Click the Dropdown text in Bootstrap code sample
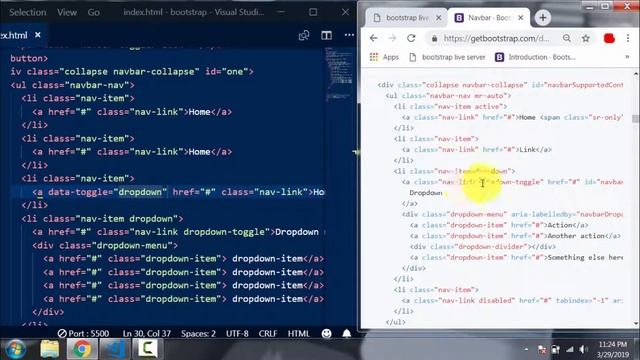Image resolution: width=640 pixels, height=360 pixels. (426, 193)
